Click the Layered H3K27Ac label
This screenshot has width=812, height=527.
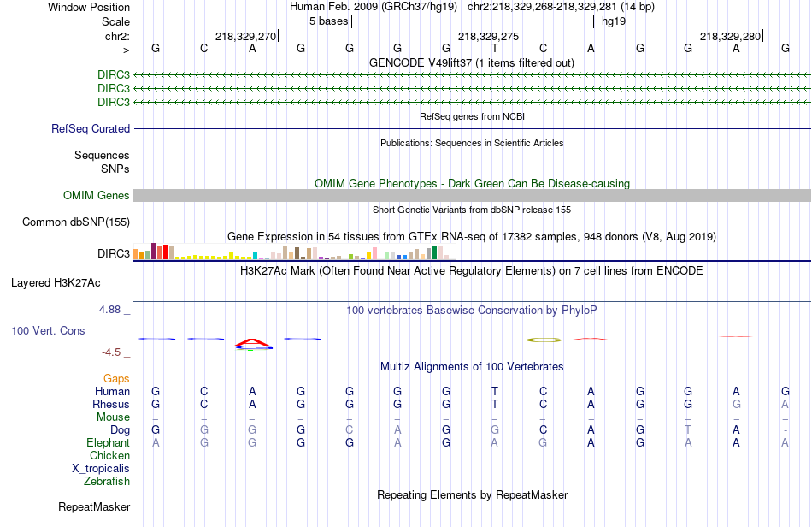tap(56, 282)
